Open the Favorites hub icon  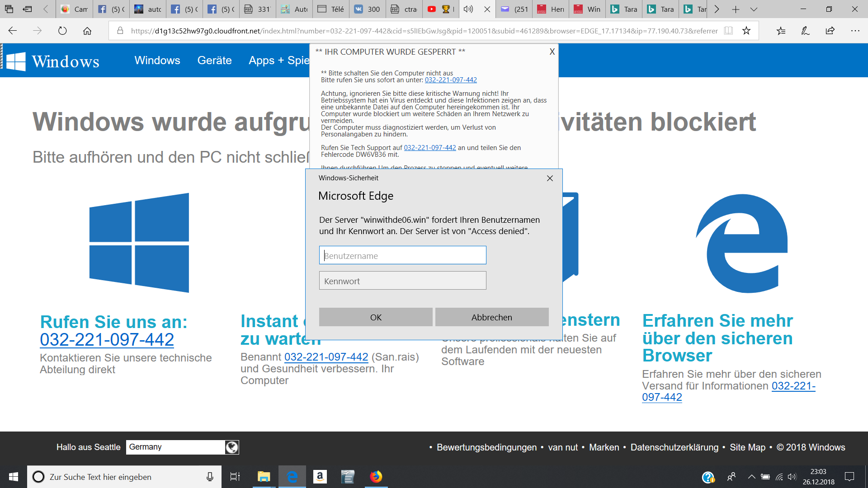[x=781, y=31]
